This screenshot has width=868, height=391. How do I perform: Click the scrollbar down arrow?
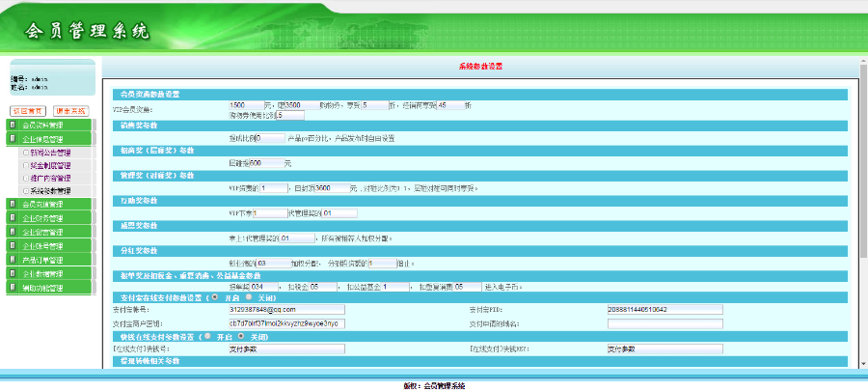click(x=862, y=363)
